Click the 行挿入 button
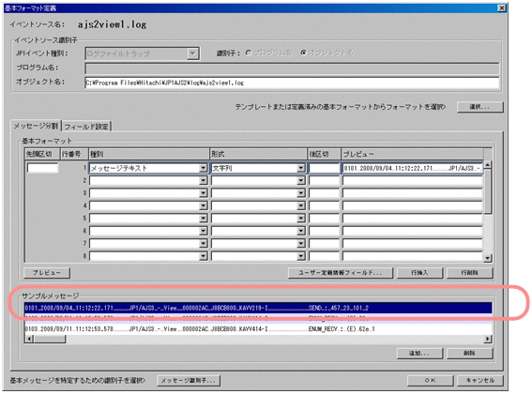The width and height of the screenshot is (532, 394). pos(419,272)
